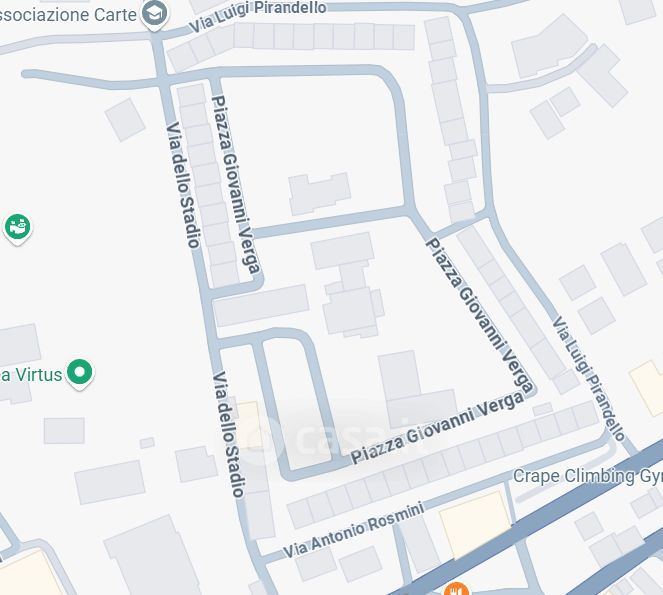This screenshot has height=595, width=663.
Task: Click the Via Luigi Pirandello label ending near Crape Climbing Gym
Action: [x=589, y=378]
